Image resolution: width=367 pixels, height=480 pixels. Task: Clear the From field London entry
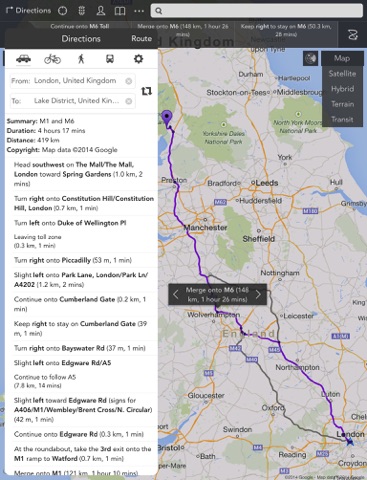(x=129, y=81)
